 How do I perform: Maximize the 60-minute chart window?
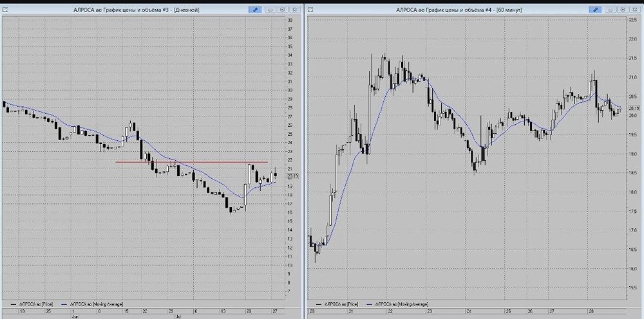623,10
